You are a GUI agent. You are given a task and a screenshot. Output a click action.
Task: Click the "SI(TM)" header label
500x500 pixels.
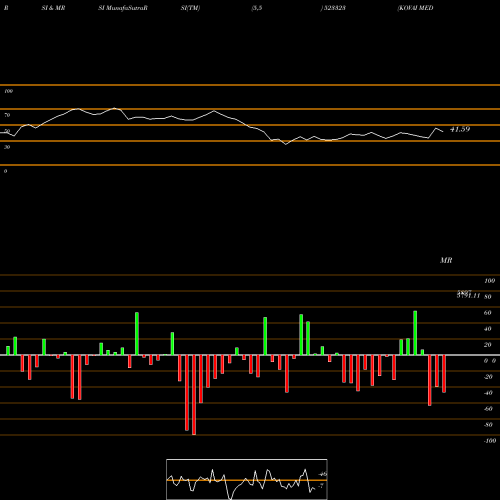[190, 8]
